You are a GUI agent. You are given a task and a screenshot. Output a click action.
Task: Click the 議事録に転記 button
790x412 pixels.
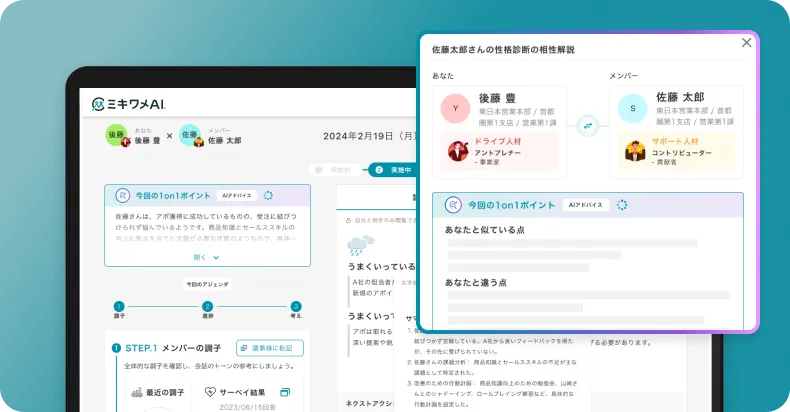click(270, 348)
